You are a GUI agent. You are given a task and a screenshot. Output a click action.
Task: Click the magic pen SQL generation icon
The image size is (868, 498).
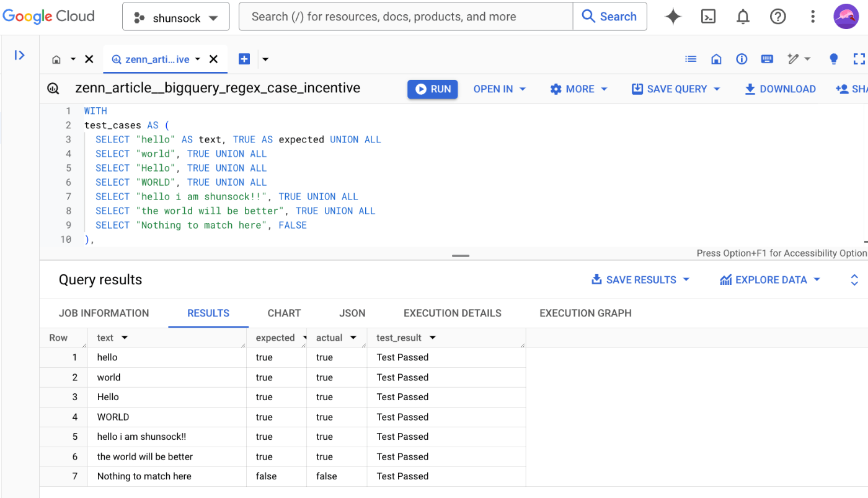coord(793,59)
